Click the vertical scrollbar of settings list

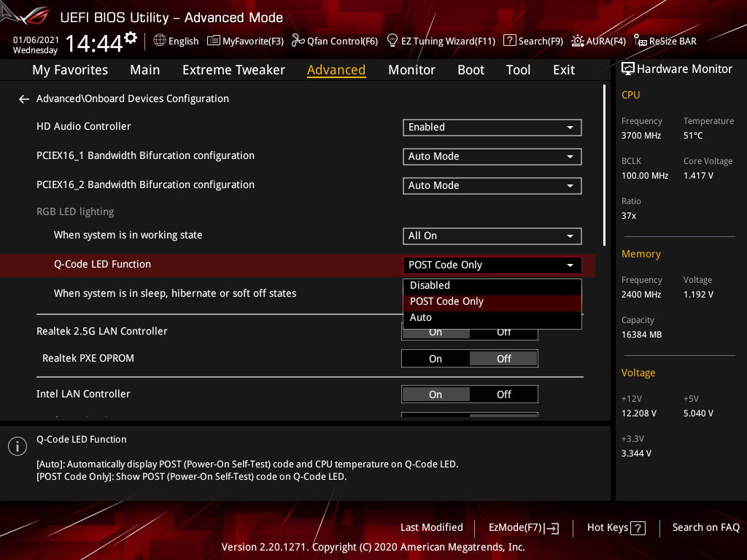[x=605, y=166]
